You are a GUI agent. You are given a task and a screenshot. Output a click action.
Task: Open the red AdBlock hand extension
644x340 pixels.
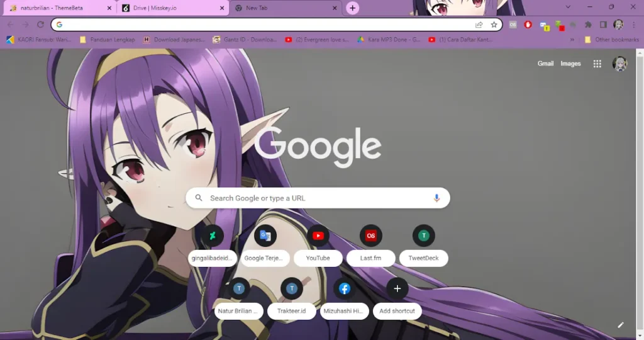528,25
